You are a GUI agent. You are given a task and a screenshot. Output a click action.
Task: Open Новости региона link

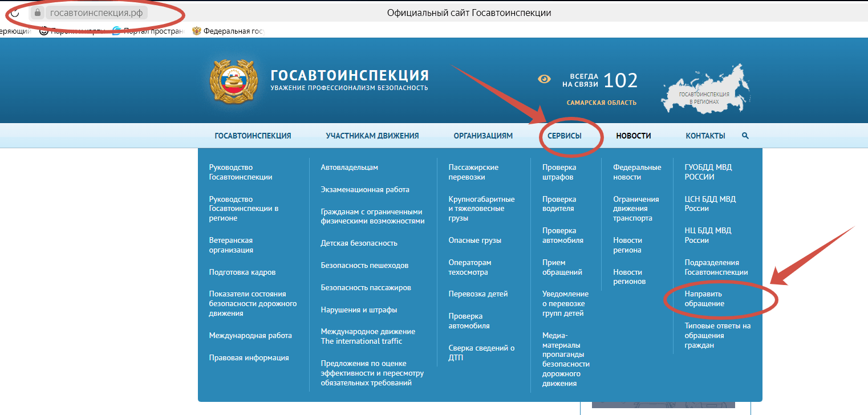627,245
